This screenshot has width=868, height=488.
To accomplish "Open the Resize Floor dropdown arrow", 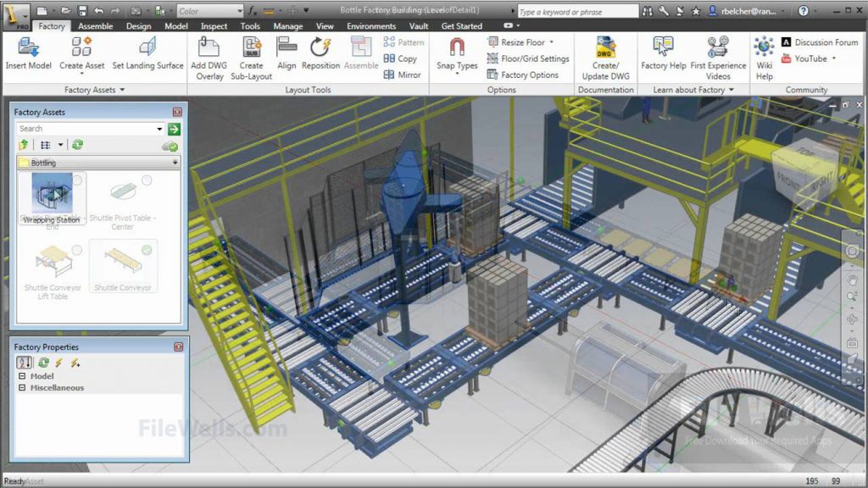I will (x=551, y=42).
